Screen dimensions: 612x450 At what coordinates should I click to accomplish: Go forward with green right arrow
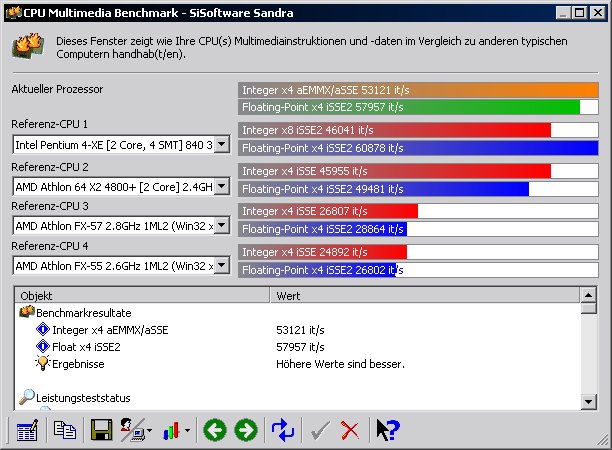point(246,430)
